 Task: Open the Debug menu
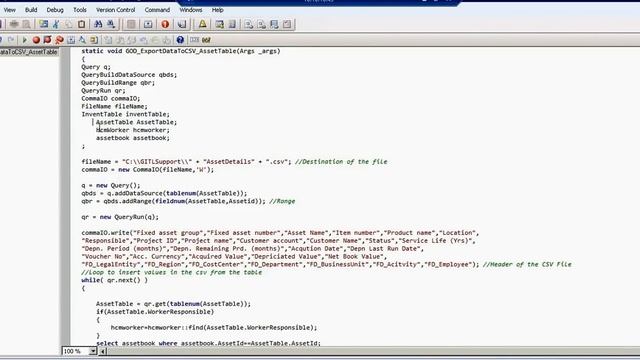point(55,10)
